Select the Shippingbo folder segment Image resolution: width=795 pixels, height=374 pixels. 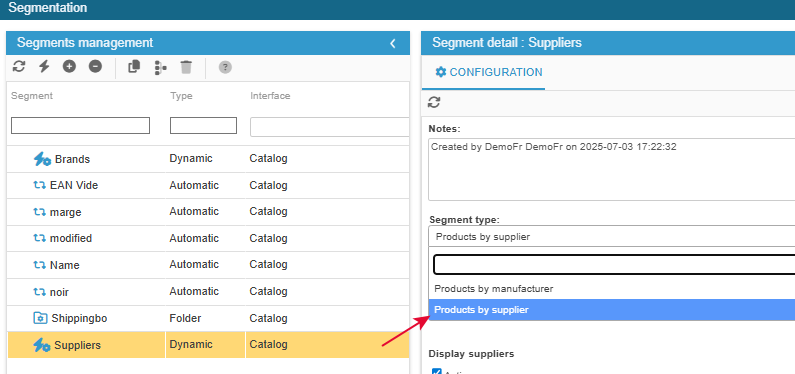point(208,318)
